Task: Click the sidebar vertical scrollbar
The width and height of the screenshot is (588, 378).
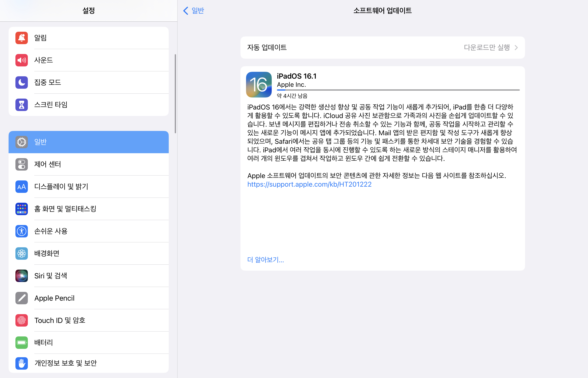Action: pyautogui.click(x=175, y=93)
